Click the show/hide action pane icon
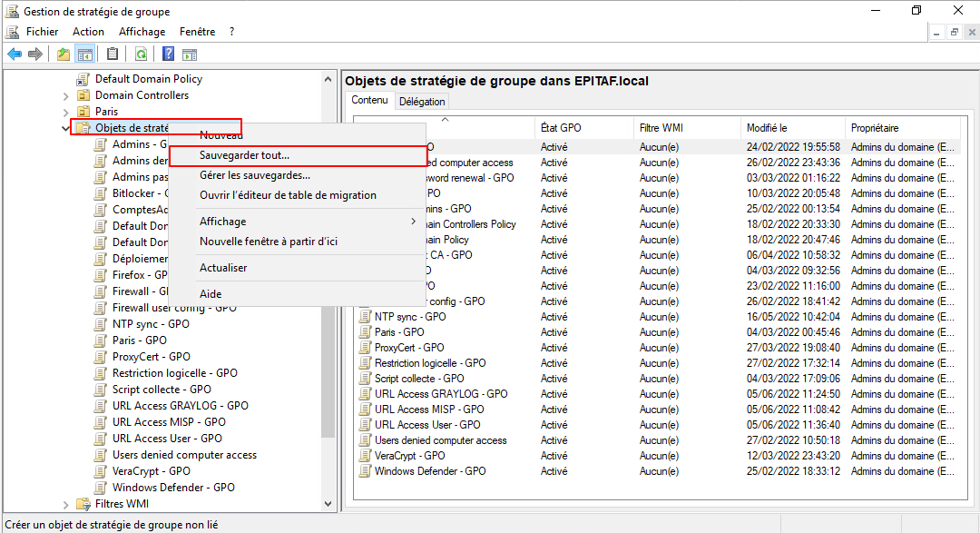This screenshot has height=533, width=980. [x=190, y=54]
